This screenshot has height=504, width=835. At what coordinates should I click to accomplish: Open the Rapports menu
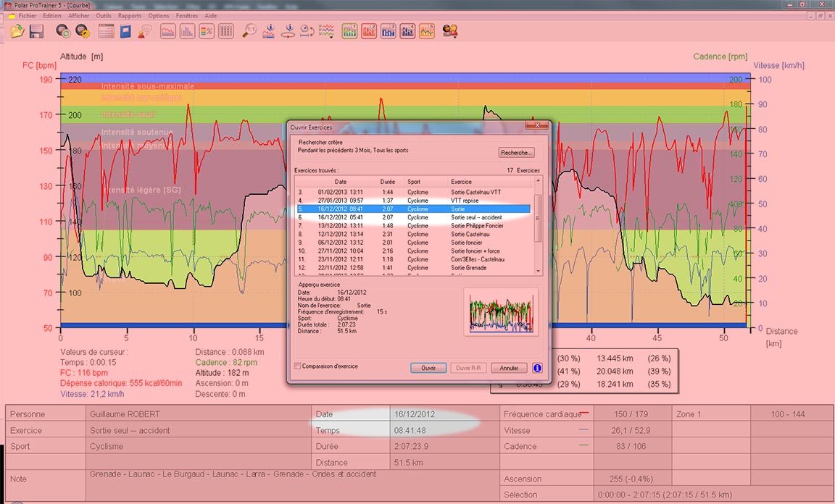tap(130, 16)
